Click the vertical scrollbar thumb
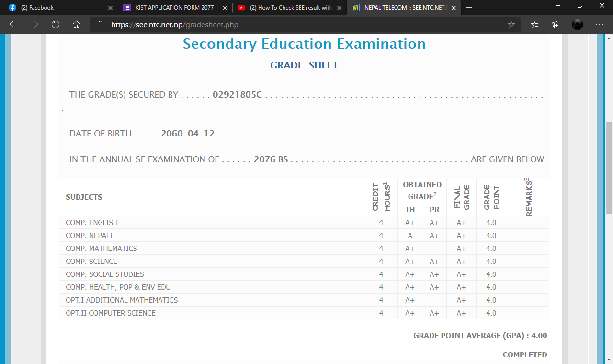Image resolution: width=613 pixels, height=364 pixels. click(609, 168)
